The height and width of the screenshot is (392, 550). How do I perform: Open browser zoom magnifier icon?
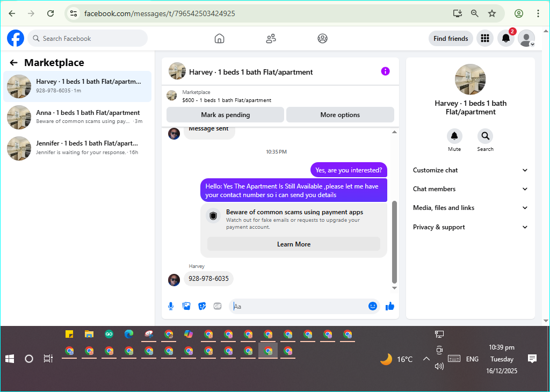click(475, 13)
